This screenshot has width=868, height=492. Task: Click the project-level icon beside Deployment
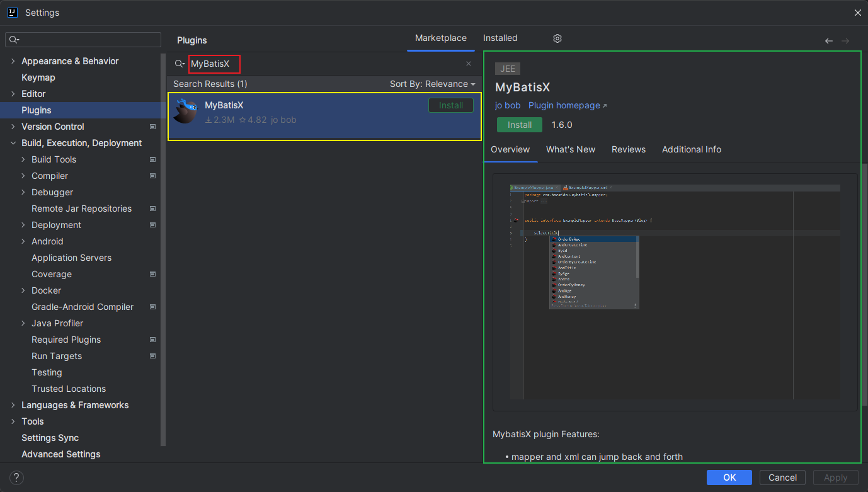(152, 225)
